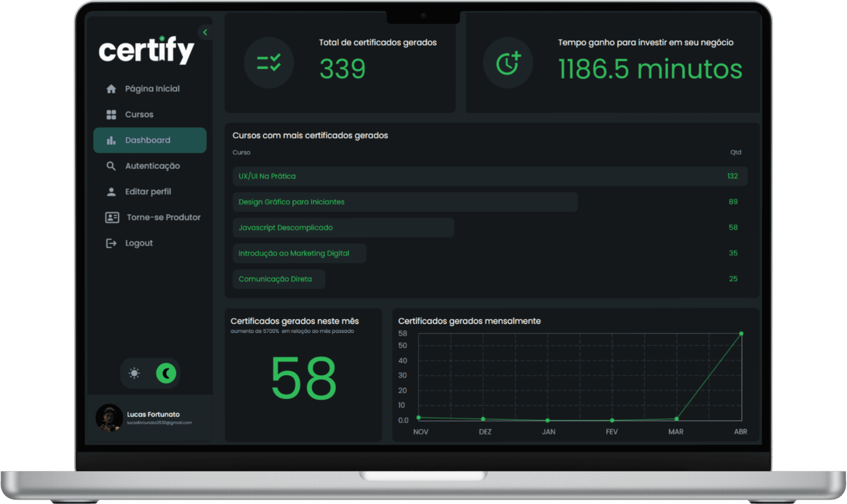Click the person icon for Editar perfil
This screenshot has height=504, width=847.
tap(111, 192)
